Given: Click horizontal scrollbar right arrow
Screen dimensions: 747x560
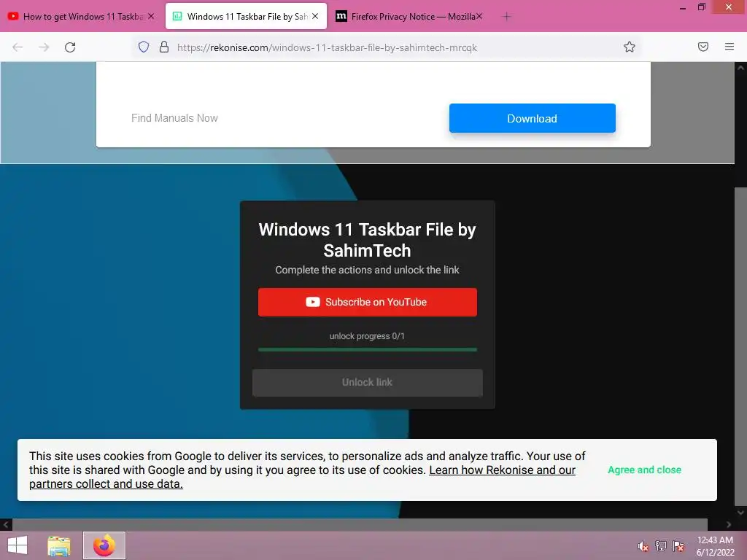Looking at the screenshot, I should [x=729, y=524].
